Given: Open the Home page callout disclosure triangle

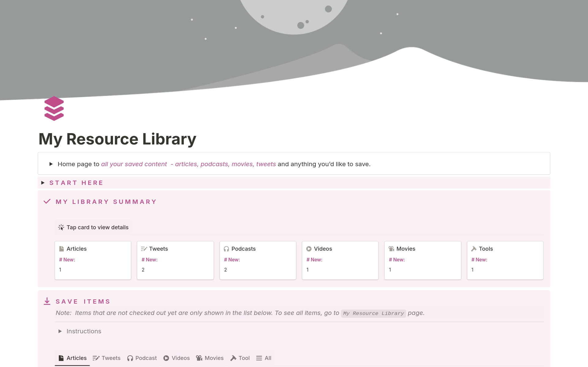Looking at the screenshot, I should pyautogui.click(x=51, y=164).
